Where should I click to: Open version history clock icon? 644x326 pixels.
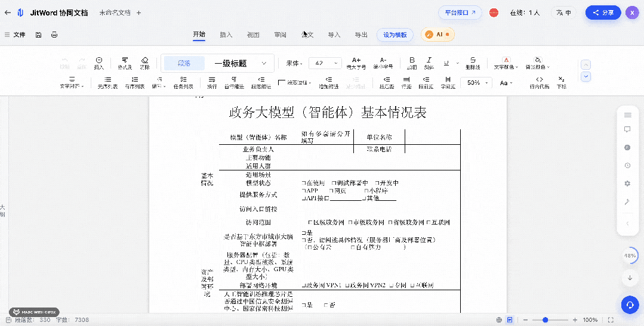pyautogui.click(x=627, y=166)
